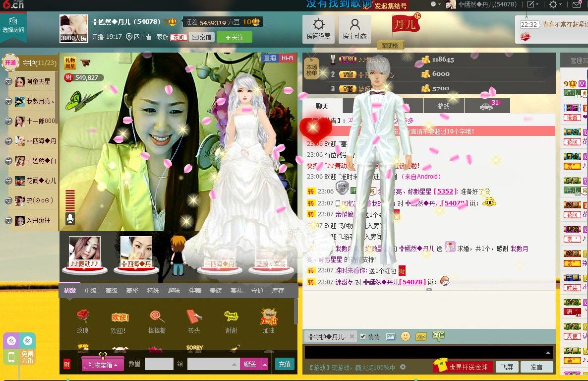Click the 发起集结号 rally button
588x381 pixels.
[390, 5]
